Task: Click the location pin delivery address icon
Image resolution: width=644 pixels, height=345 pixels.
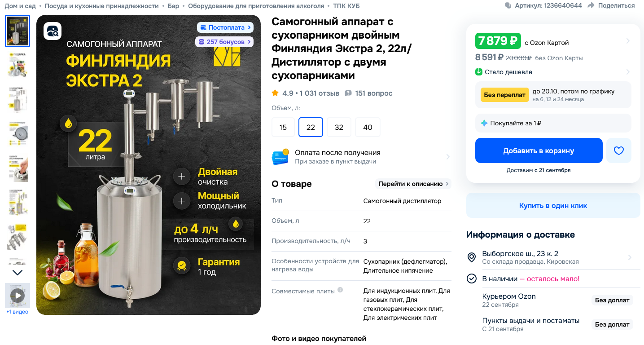Action: tap(471, 257)
